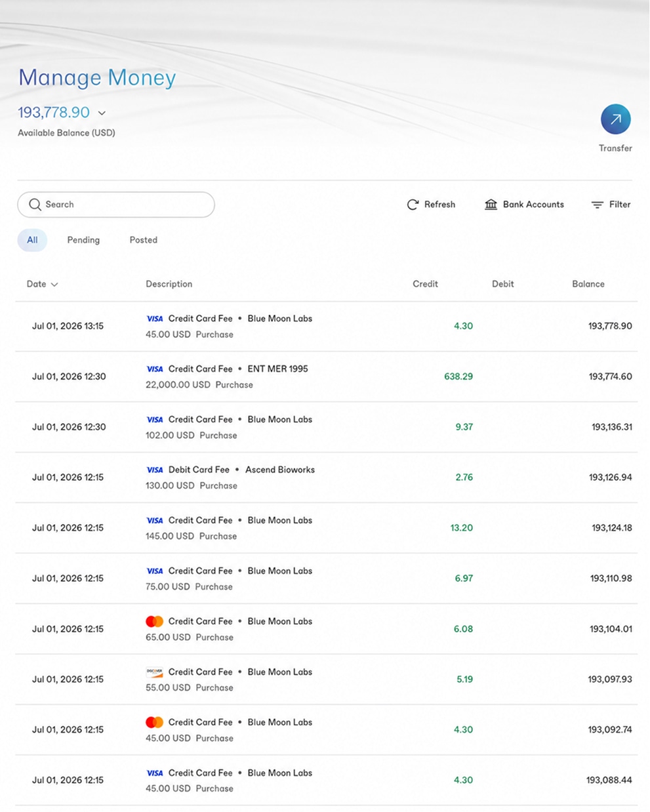650x812 pixels.
Task: Click the Transfer label text
Action: [615, 148]
